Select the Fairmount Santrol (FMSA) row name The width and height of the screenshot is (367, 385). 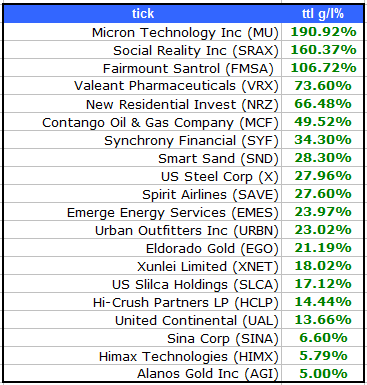143,68
